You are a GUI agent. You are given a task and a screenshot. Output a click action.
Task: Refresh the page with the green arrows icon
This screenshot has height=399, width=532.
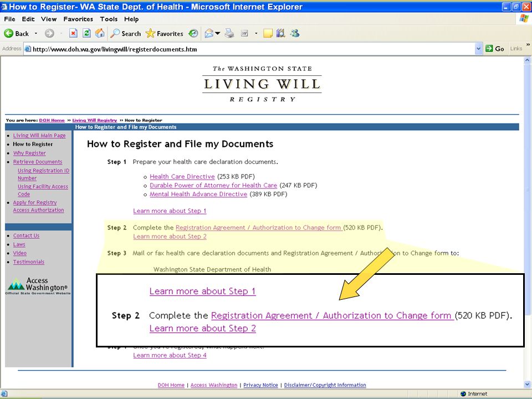pyautogui.click(x=86, y=33)
